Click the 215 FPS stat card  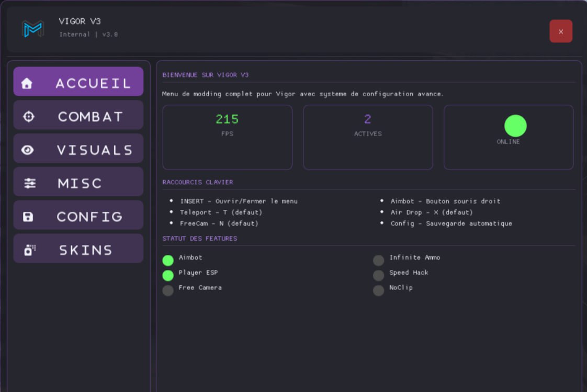pos(227,137)
